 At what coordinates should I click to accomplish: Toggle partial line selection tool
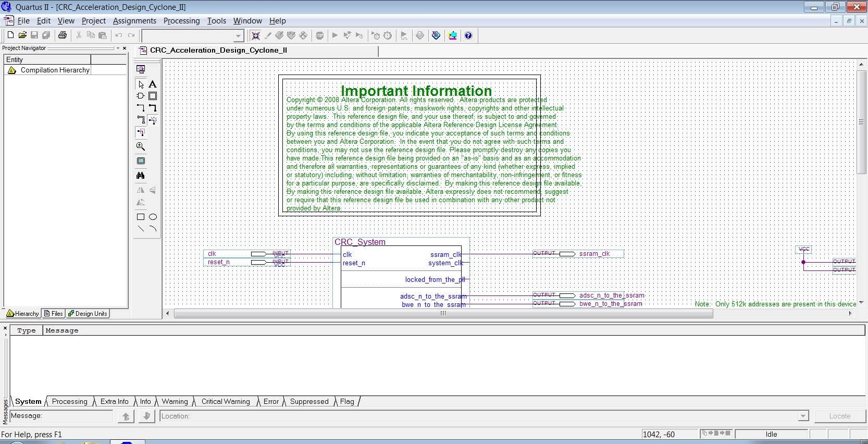click(x=141, y=132)
